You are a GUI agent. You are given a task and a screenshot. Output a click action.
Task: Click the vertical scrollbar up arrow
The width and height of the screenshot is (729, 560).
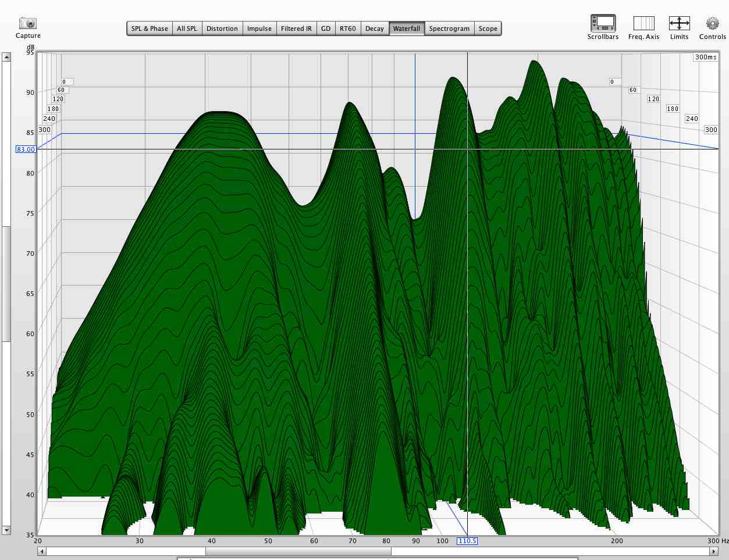point(6,57)
